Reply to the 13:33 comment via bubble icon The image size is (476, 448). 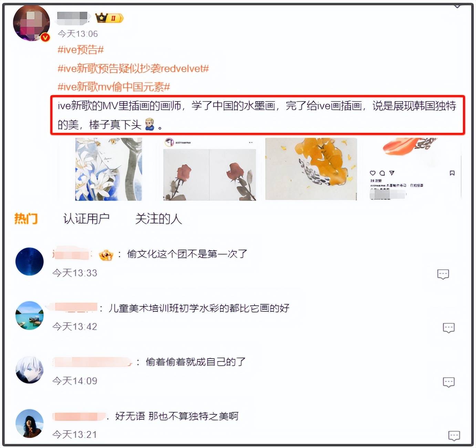click(x=443, y=274)
